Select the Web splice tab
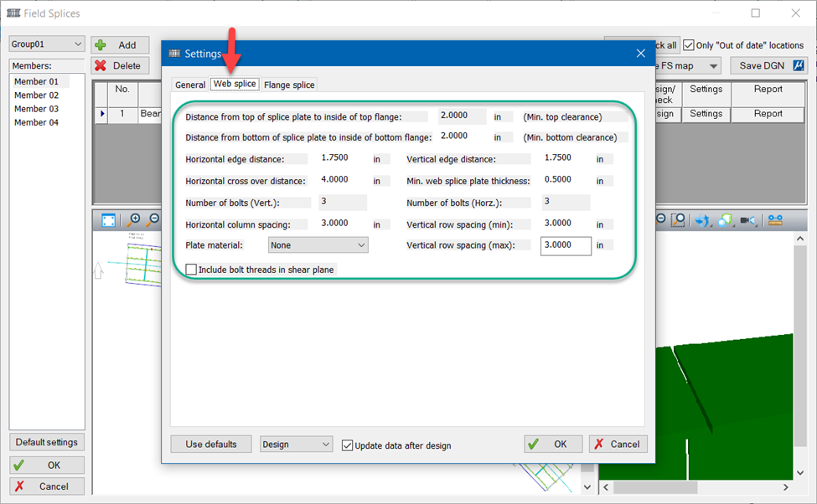Image resolution: width=817 pixels, height=504 pixels. (x=235, y=84)
